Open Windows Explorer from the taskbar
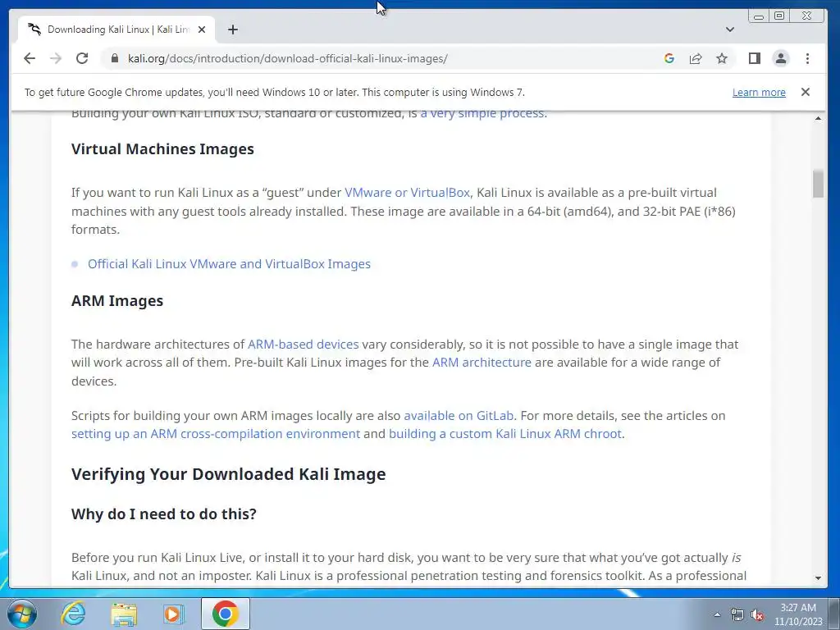This screenshot has width=840, height=630. pos(124,614)
